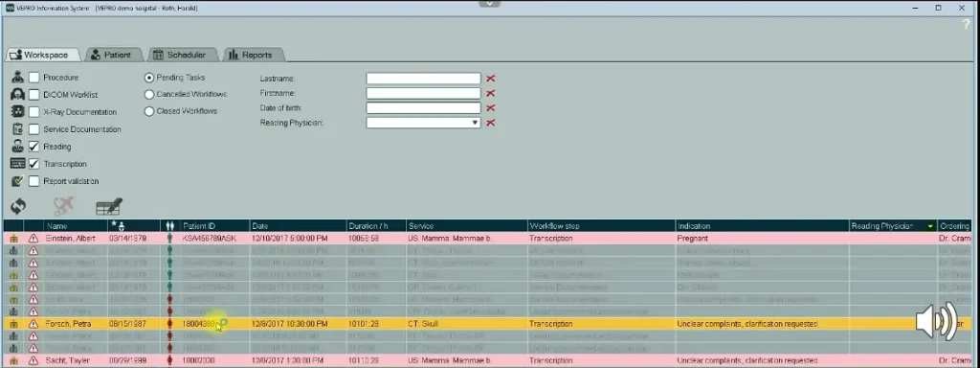Viewport: 980px width, 368px height.
Task: Click into the Firstname input field
Action: (x=423, y=93)
